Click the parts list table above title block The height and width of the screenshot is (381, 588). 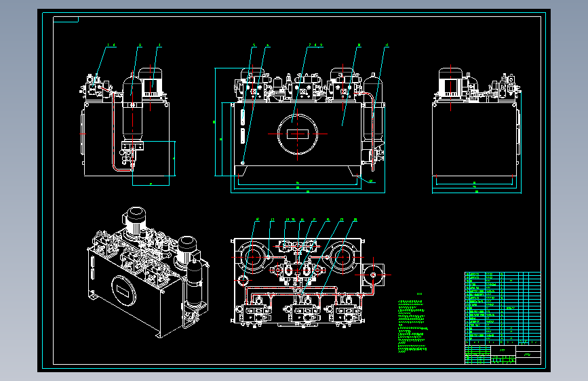pyautogui.click(x=503, y=308)
